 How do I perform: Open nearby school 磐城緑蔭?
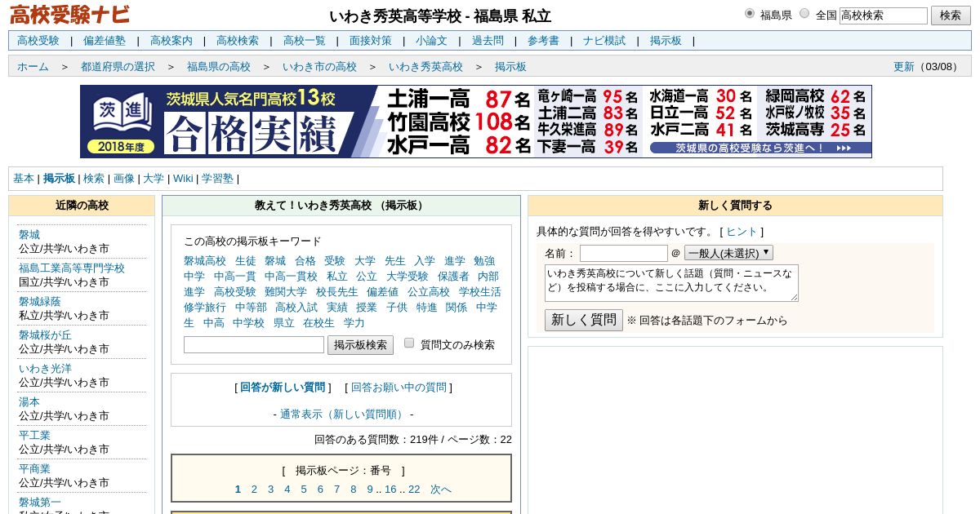[x=40, y=302]
